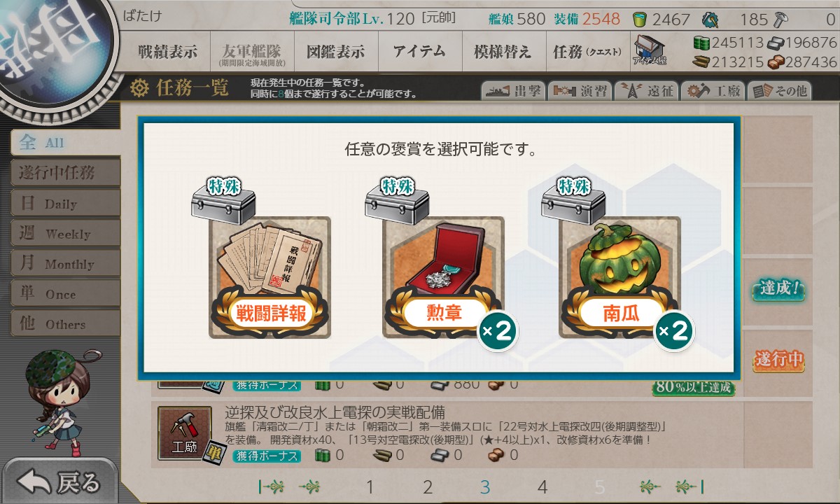Choose the 勲章 medal reward
840x504 pixels.
[444, 277]
